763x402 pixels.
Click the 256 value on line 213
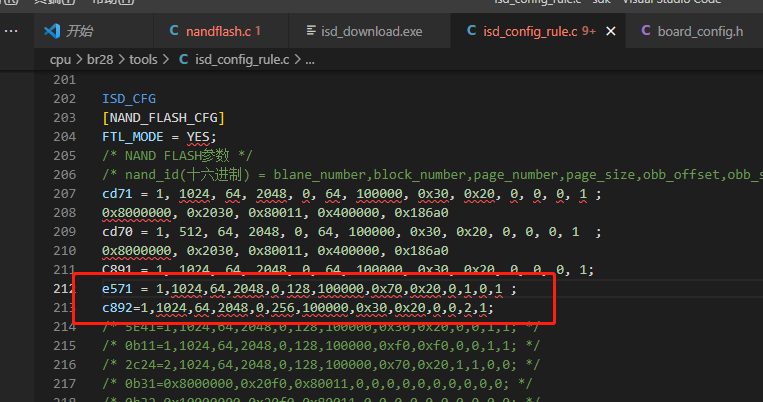pyautogui.click(x=283, y=308)
